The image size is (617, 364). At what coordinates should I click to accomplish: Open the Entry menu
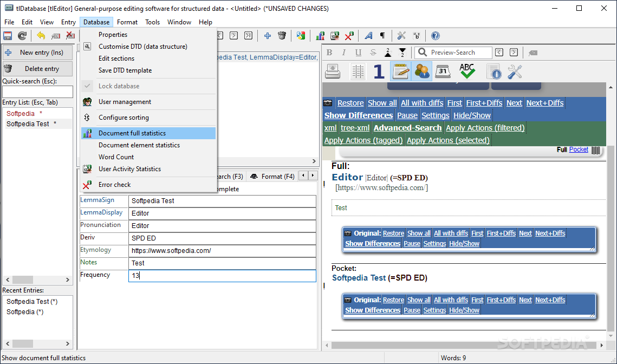coord(68,22)
